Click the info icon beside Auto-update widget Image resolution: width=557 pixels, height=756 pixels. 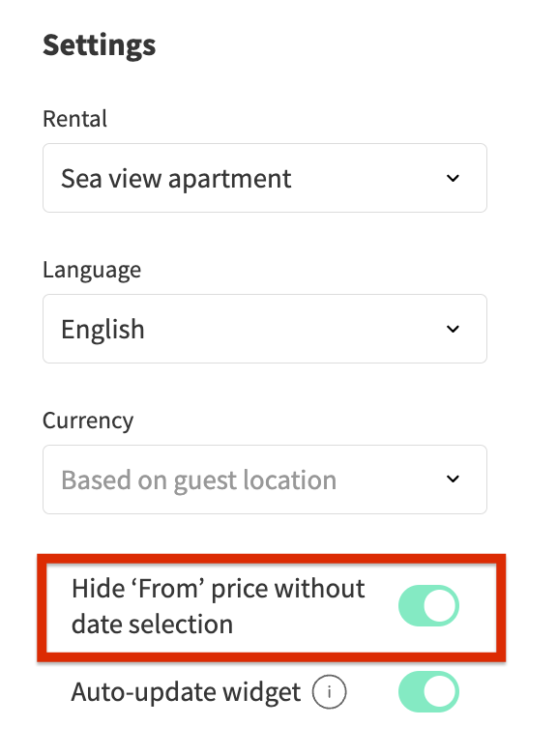(x=329, y=692)
